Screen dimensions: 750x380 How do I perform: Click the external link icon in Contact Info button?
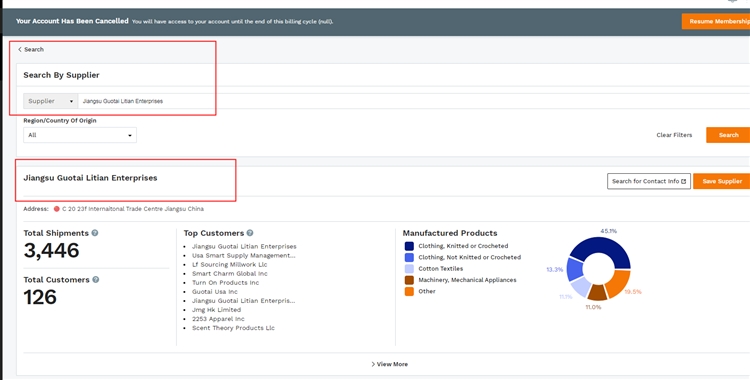pos(684,181)
